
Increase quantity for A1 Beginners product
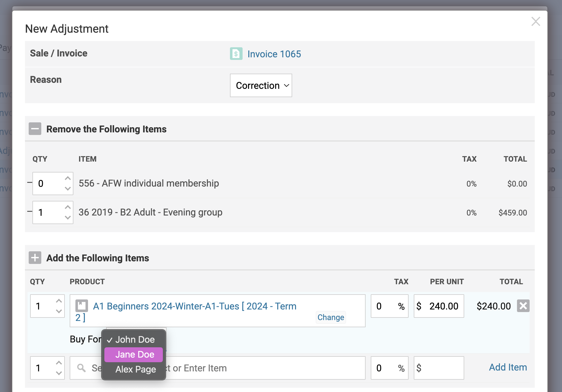[x=59, y=301]
